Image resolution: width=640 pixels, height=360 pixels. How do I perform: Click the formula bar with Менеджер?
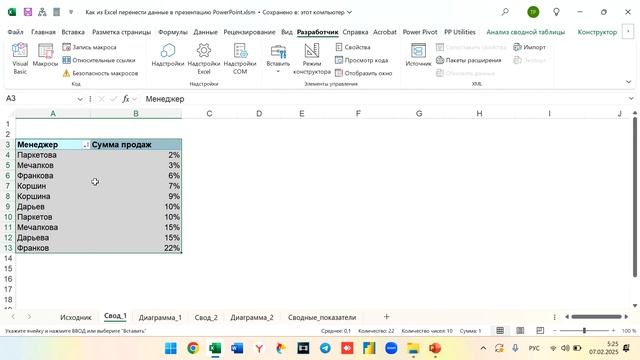(x=384, y=99)
